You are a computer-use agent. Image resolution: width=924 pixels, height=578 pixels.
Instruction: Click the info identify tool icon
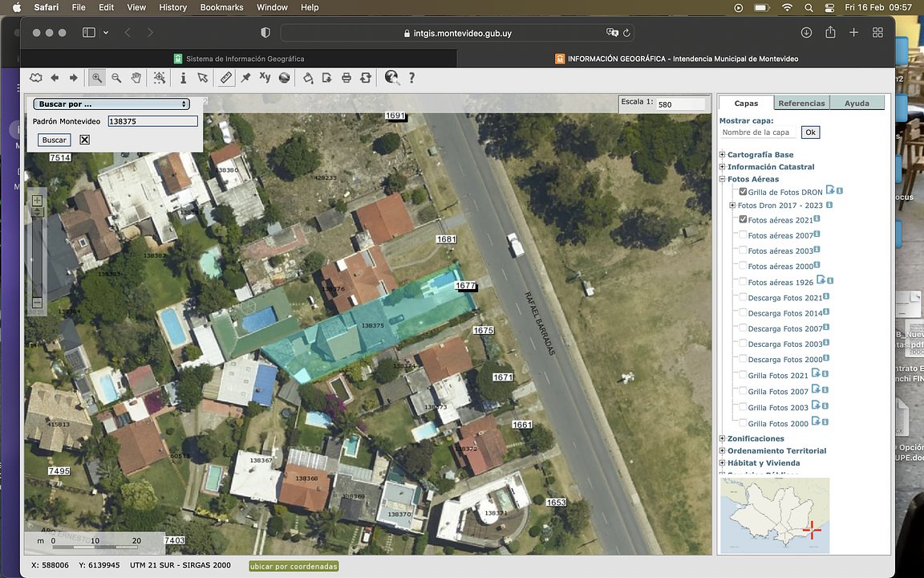coord(183,78)
